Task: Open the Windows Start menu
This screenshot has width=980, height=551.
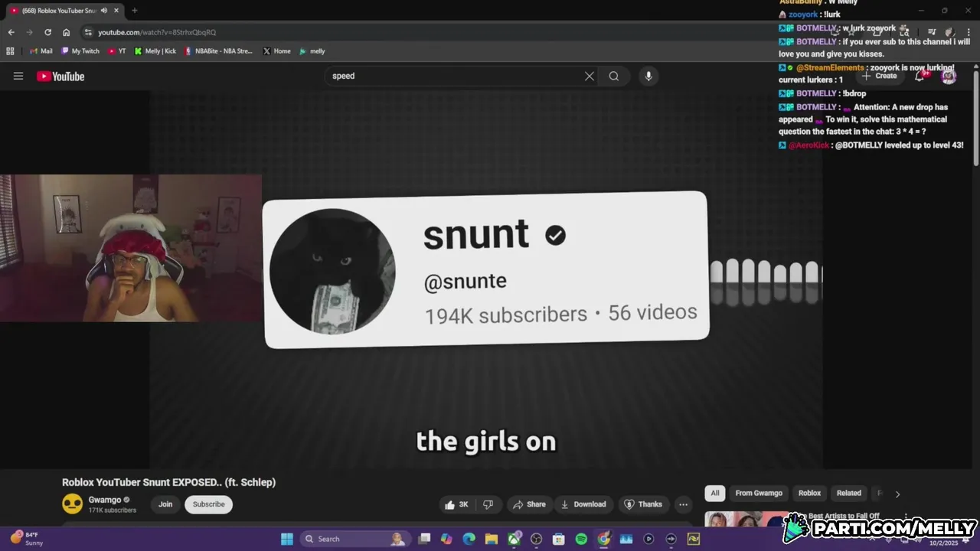Action: coord(287,539)
